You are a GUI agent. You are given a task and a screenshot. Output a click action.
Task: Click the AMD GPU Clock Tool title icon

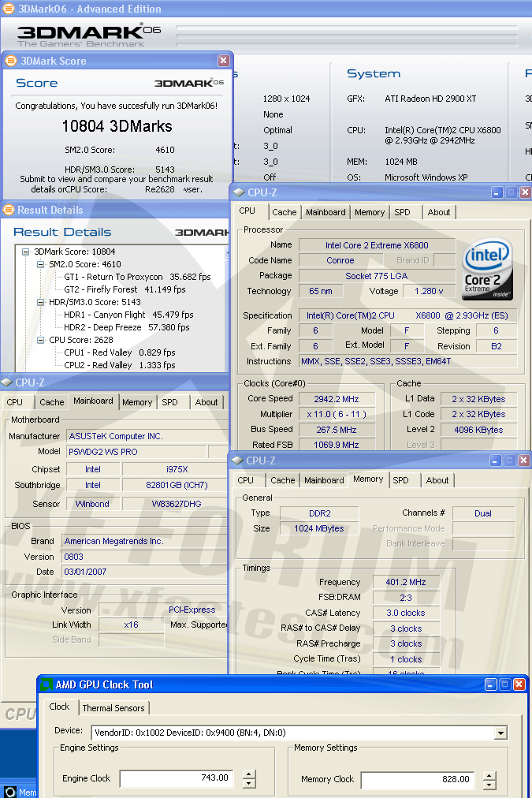tap(47, 684)
